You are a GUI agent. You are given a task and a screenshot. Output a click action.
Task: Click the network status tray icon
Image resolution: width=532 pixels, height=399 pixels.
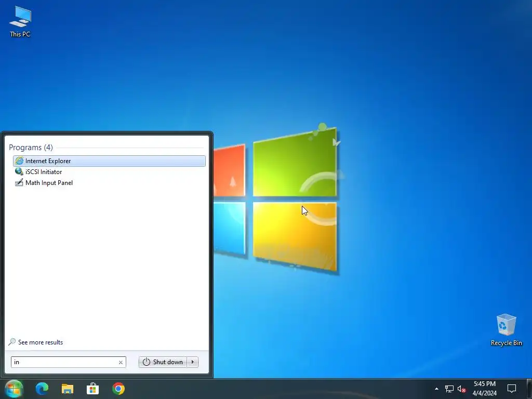click(x=449, y=389)
